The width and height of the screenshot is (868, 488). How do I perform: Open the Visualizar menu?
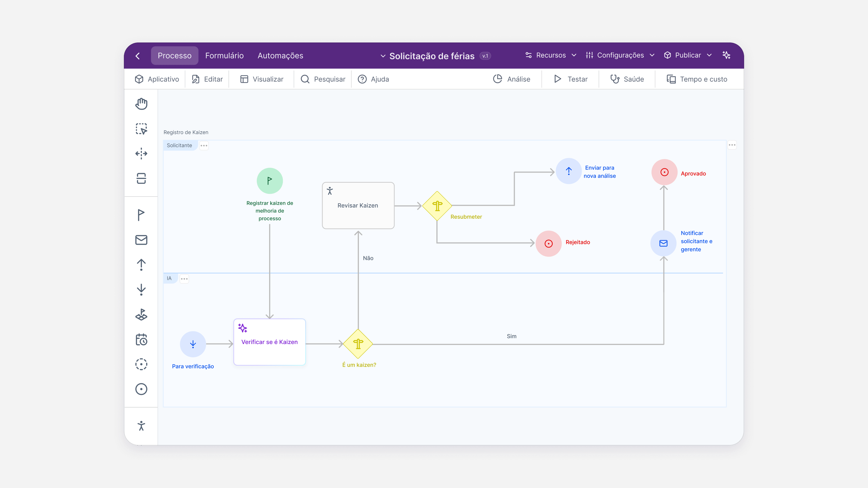[x=262, y=79]
